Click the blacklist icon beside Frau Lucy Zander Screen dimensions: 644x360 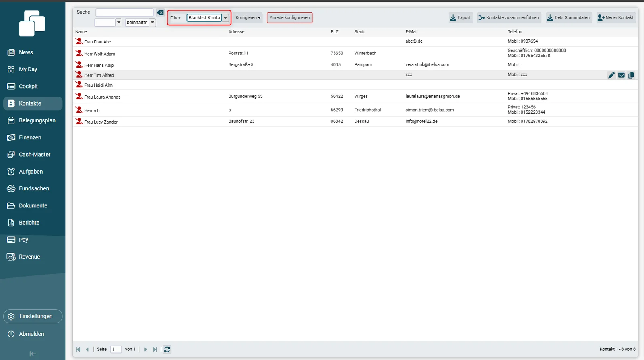pyautogui.click(x=79, y=121)
